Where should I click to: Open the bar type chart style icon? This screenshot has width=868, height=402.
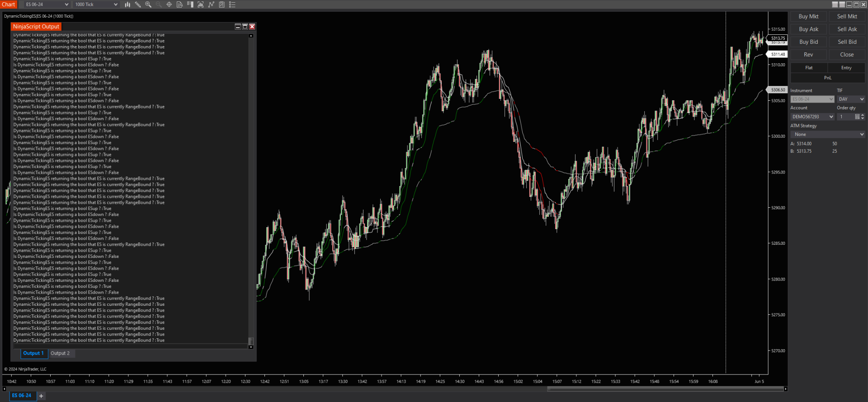(x=127, y=5)
